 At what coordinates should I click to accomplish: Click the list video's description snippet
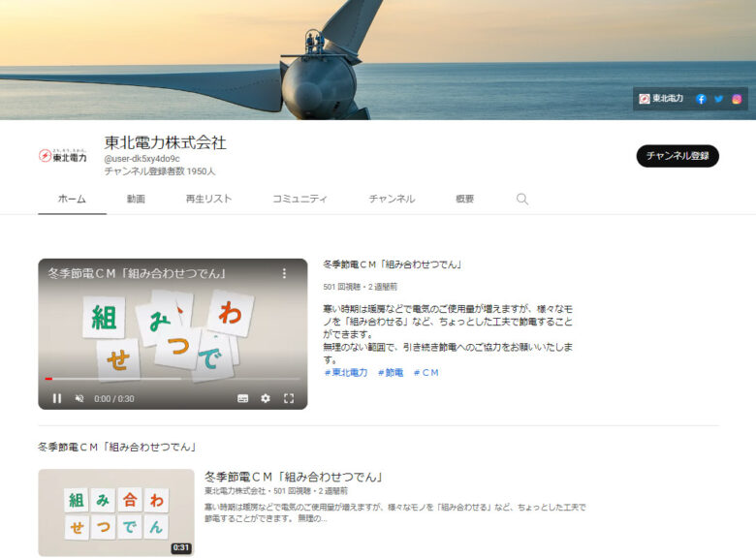pyautogui.click(x=394, y=512)
